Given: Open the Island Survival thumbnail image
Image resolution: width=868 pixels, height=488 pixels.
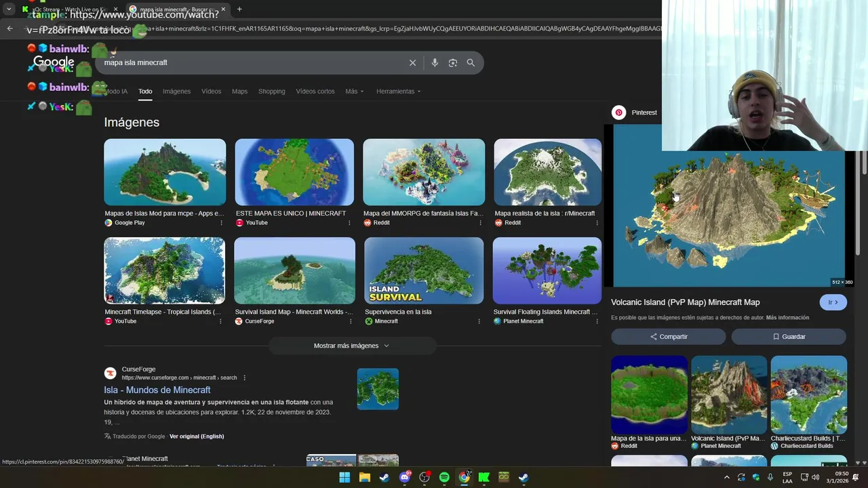Looking at the screenshot, I should 424,270.
